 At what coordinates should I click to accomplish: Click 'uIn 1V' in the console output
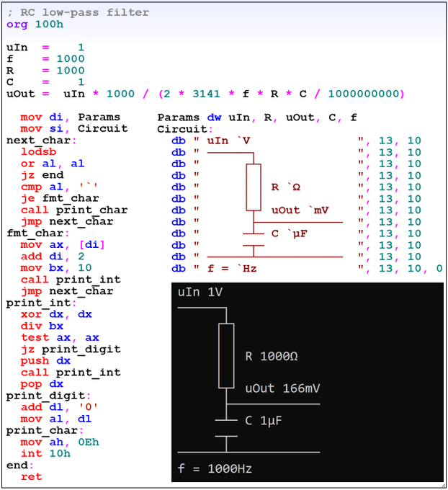click(200, 293)
